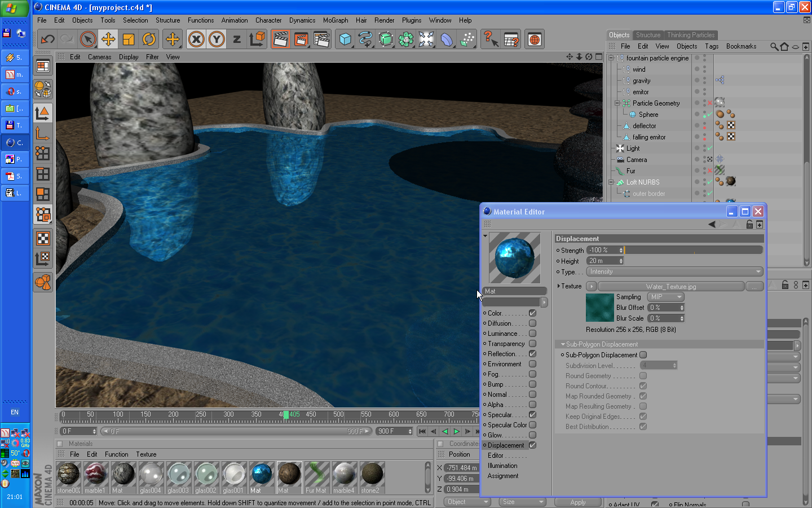Activate the Rotate tool

point(149,40)
